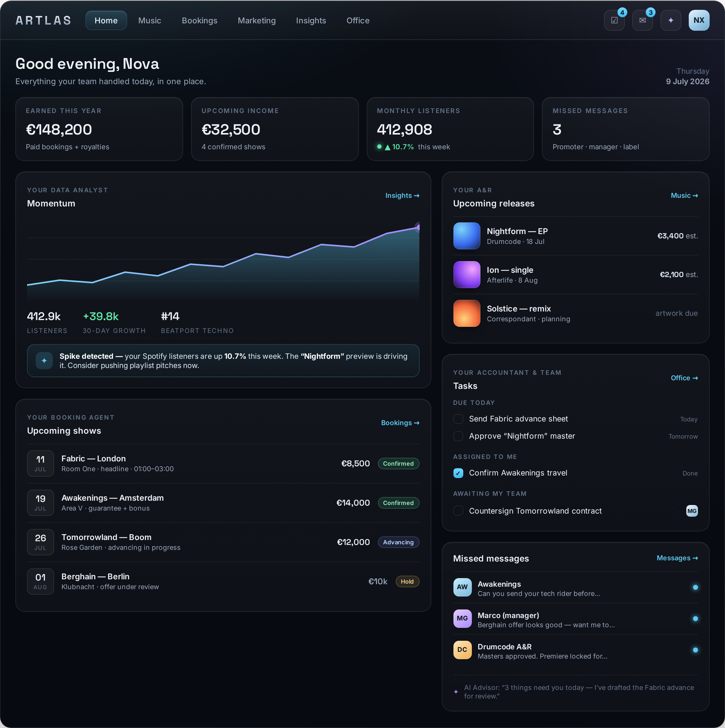Follow the Office → link in Tasks card
Image resolution: width=725 pixels, height=728 pixels.
pyautogui.click(x=684, y=378)
